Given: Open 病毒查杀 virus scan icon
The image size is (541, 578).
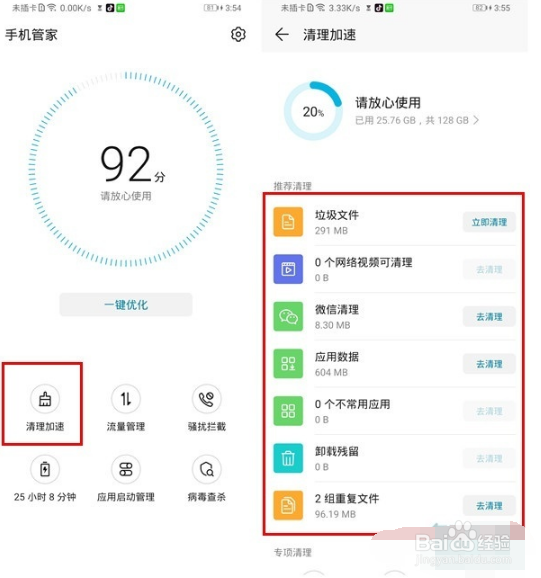Looking at the screenshot, I should (x=206, y=469).
